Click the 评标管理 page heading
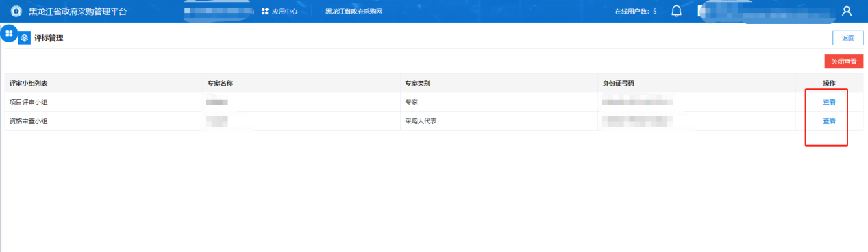Image resolution: width=868 pixels, height=252 pixels. point(49,38)
